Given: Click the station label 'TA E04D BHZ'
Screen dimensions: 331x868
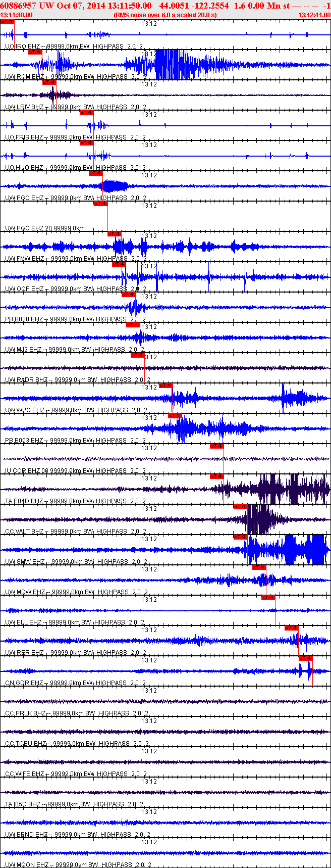Looking at the screenshot, I should coord(24,501).
